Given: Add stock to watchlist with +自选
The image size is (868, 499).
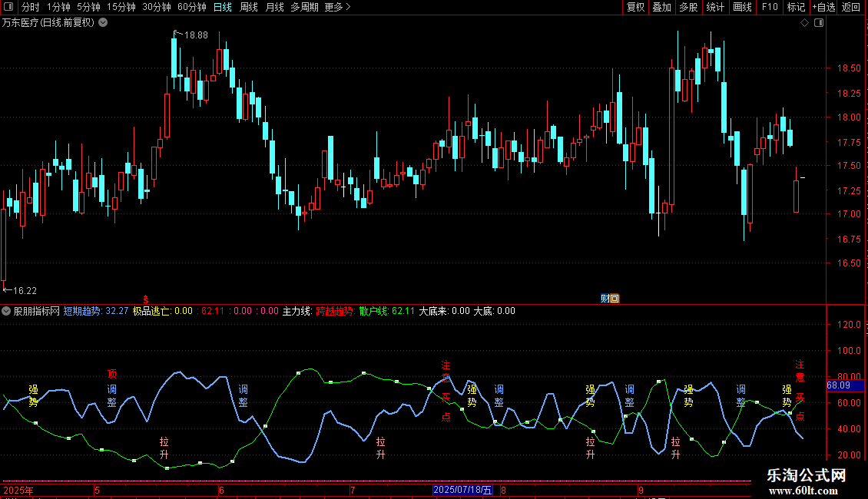Looking at the screenshot, I should pyautogui.click(x=821, y=7).
